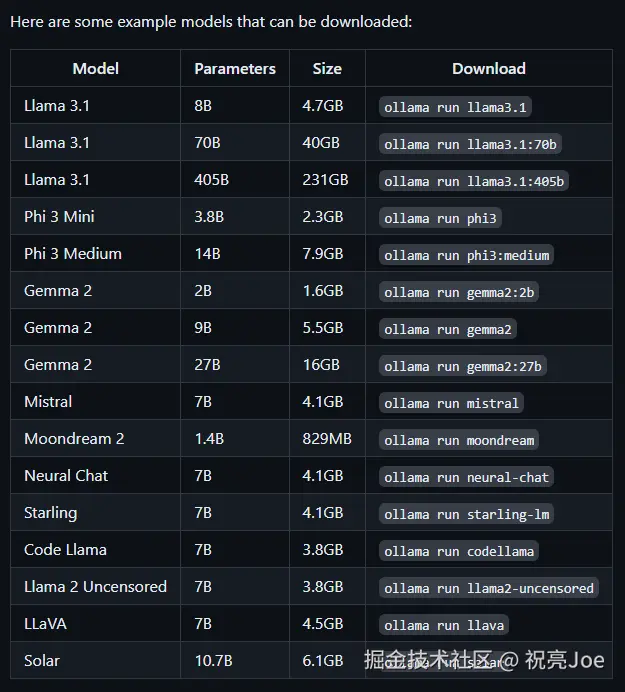Click the '829MB' size cell
The height and width of the screenshot is (692, 625).
coord(326,439)
